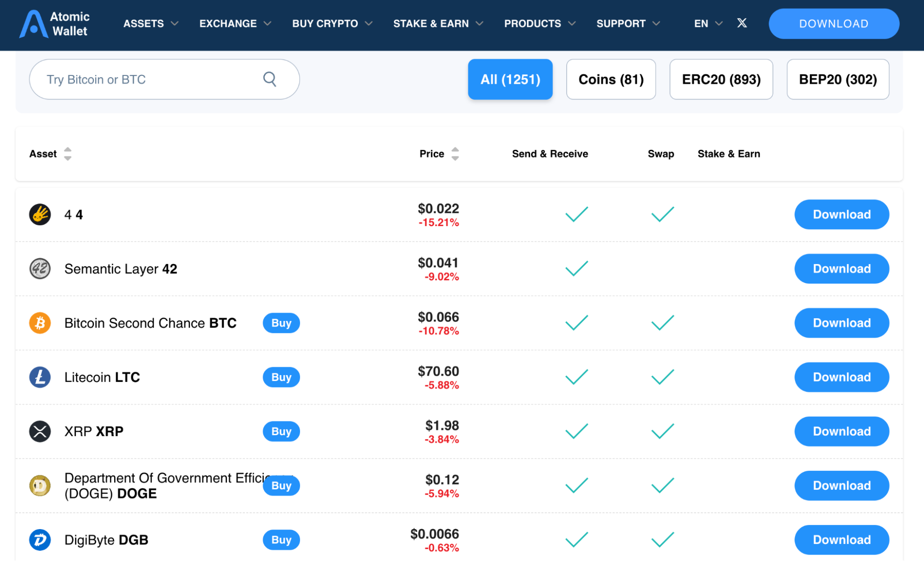
Task: Click the X (Twitter) icon in navbar
Action: (x=742, y=23)
